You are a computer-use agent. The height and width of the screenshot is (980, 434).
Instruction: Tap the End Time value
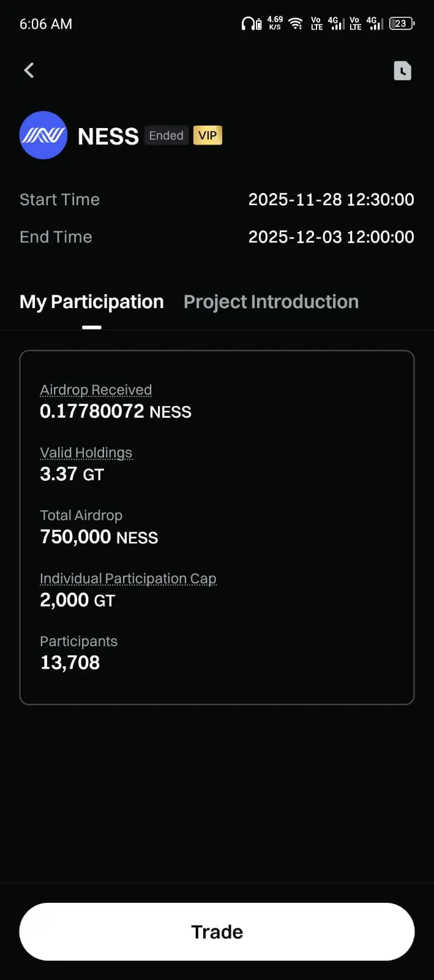click(331, 237)
